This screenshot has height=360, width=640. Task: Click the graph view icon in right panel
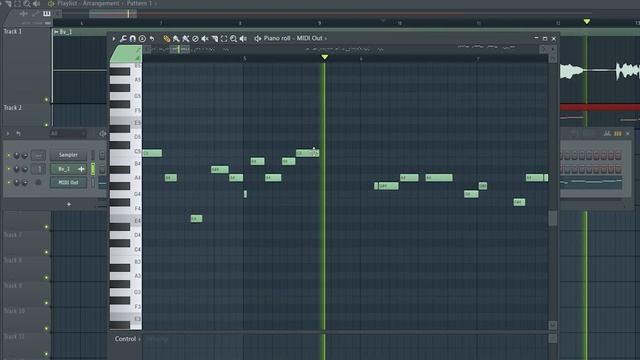point(607,133)
